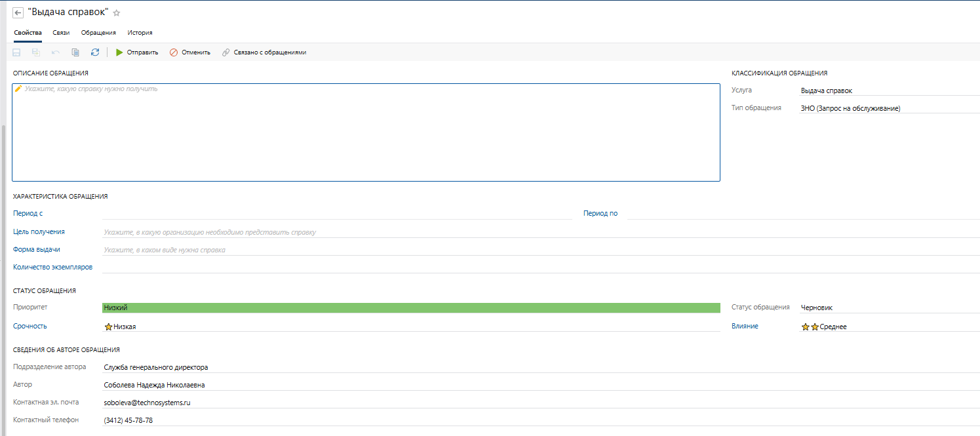Screen dimensions: 980x436
Task: Click the Save and close toolbar icon
Action: point(36,52)
